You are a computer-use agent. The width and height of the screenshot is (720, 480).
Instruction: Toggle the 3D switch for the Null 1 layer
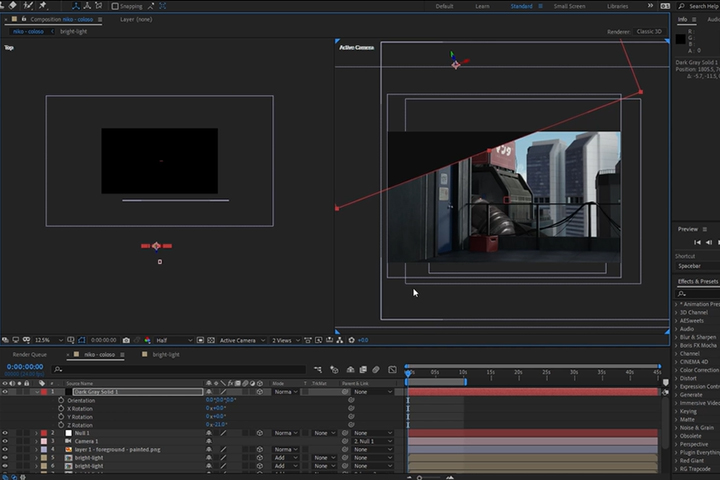point(260,433)
